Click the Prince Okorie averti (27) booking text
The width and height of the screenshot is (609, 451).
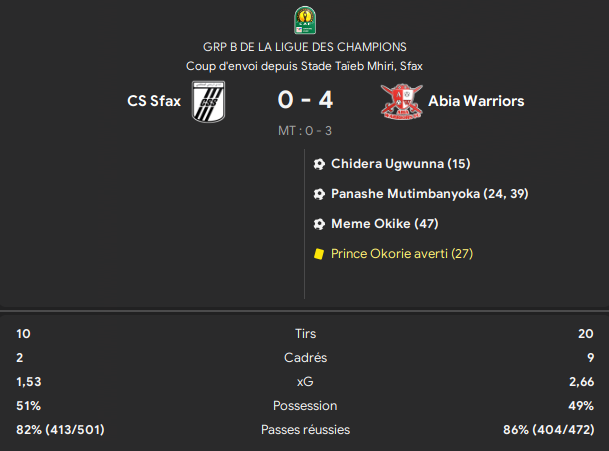tap(402, 254)
